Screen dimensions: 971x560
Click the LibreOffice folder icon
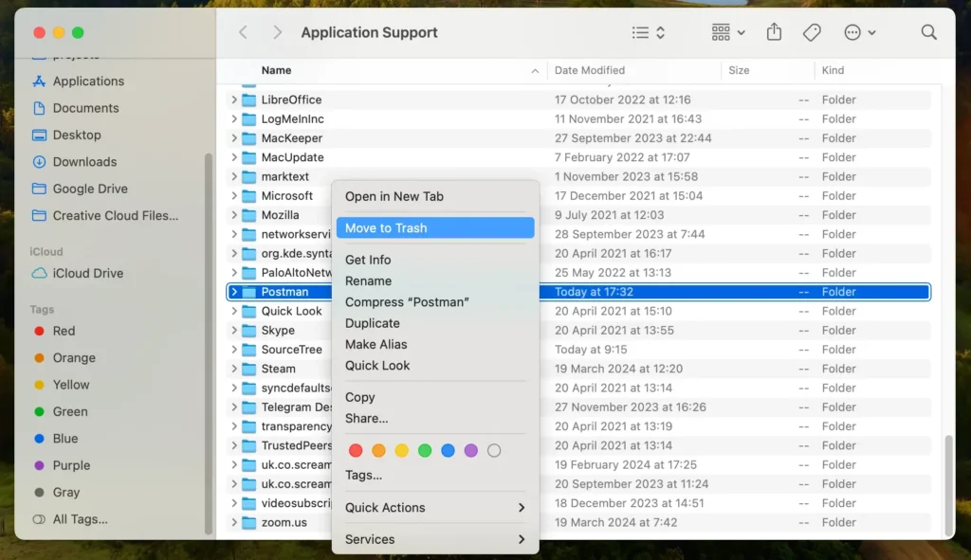point(249,99)
